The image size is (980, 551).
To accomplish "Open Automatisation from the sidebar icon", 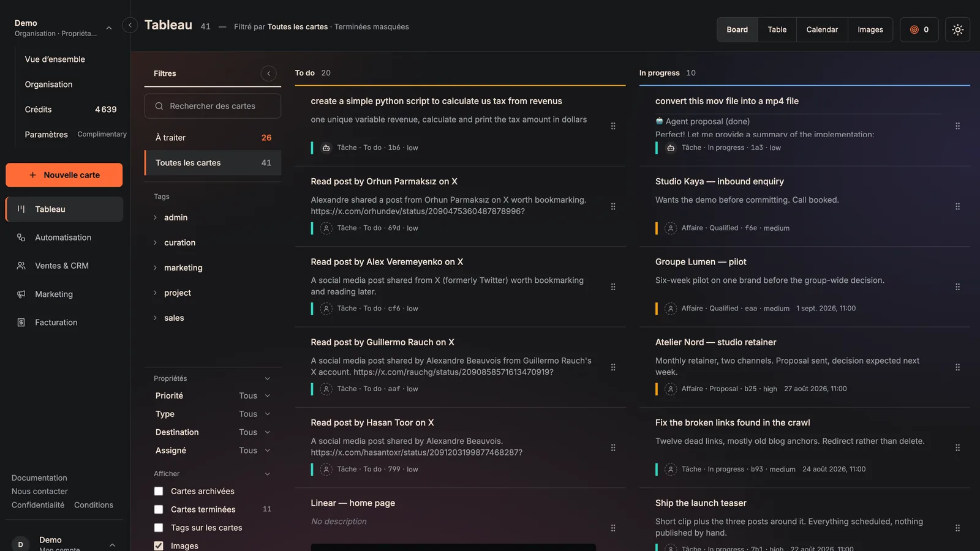I will (x=21, y=238).
